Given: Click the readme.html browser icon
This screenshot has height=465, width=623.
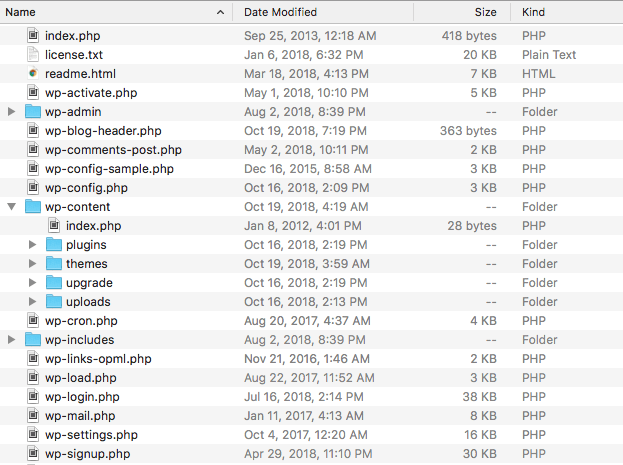Looking at the screenshot, I should coord(33,73).
